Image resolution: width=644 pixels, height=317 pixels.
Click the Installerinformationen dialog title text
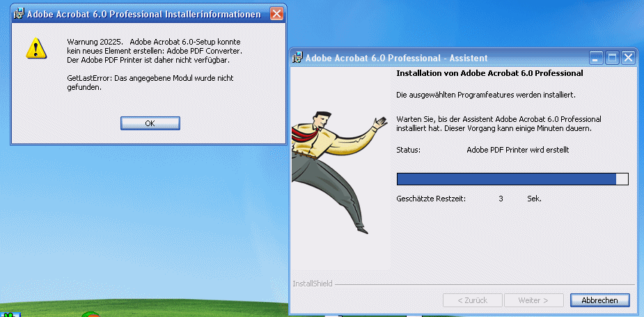(143, 15)
